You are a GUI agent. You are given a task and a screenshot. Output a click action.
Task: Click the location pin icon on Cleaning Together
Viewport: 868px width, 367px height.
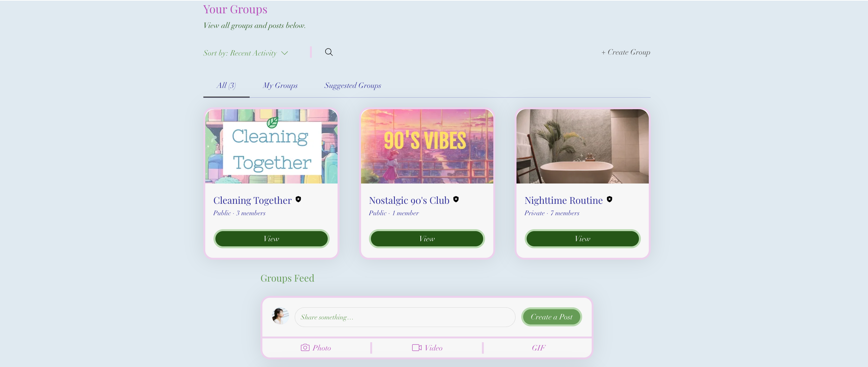coord(299,199)
